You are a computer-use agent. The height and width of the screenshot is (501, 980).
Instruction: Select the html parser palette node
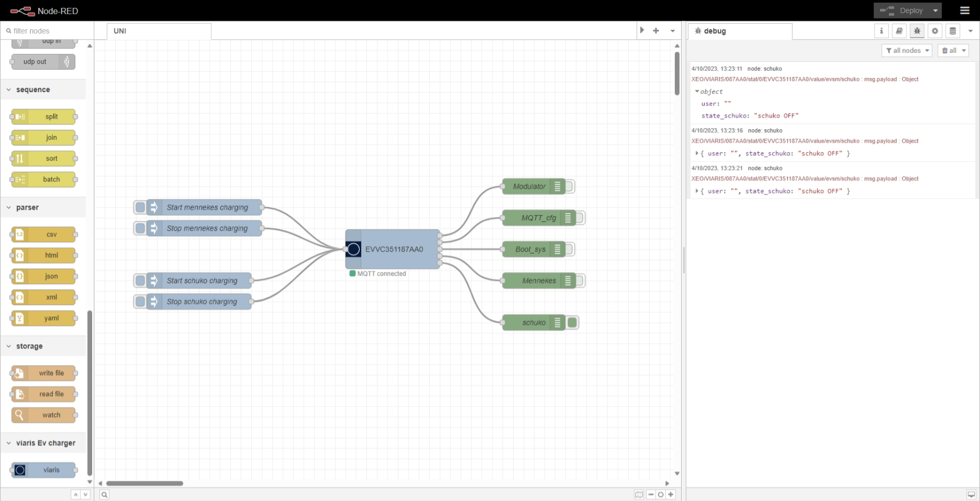[43, 256]
